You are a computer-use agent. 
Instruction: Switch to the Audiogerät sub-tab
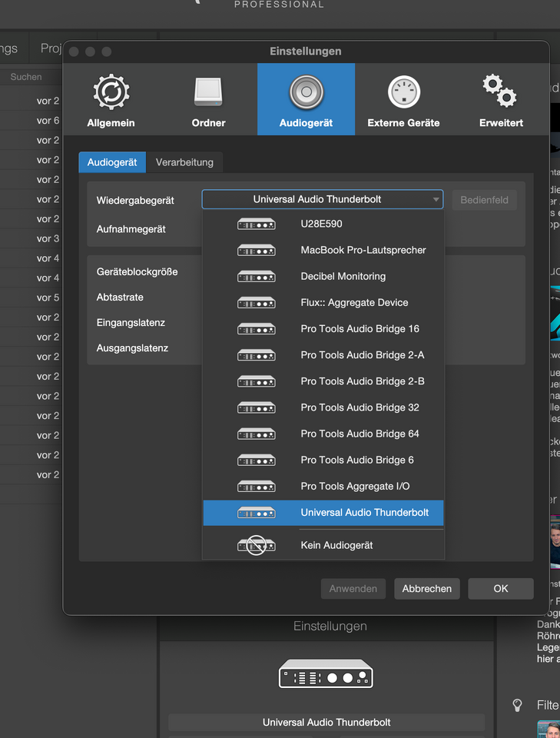point(112,162)
